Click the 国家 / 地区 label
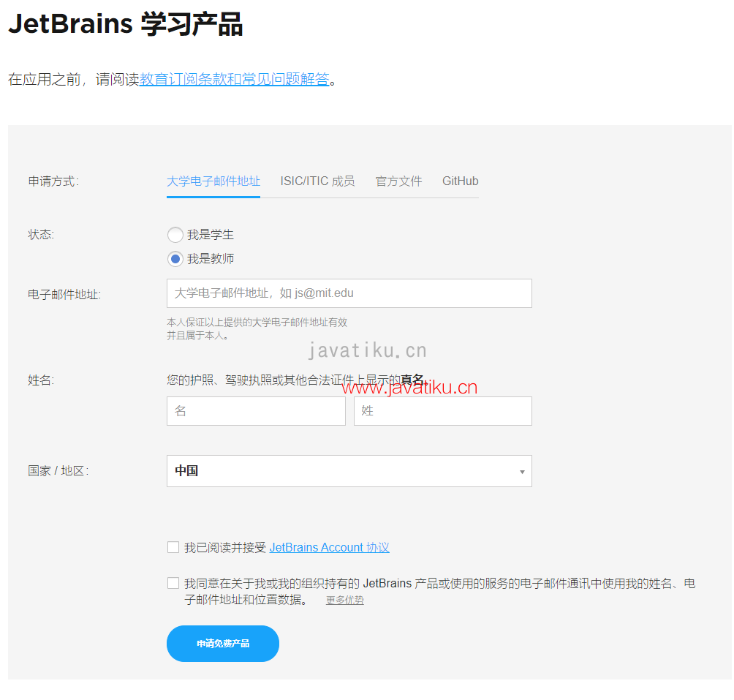The width and height of the screenshot is (734, 700). [58, 470]
